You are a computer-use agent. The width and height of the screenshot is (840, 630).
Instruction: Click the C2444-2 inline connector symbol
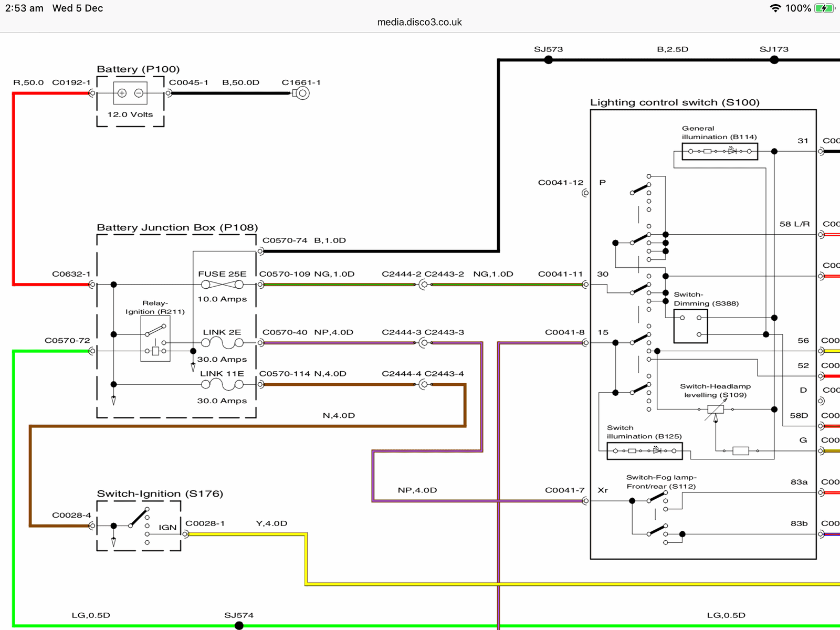423,285
